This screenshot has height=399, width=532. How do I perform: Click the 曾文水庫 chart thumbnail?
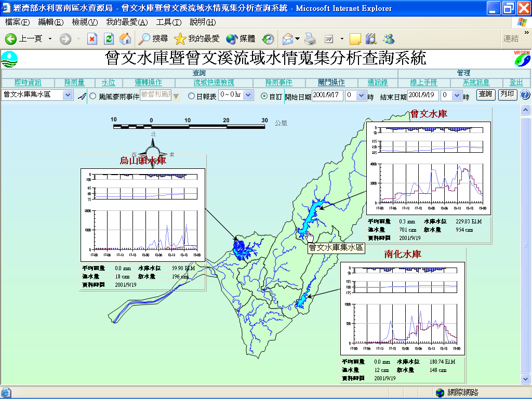pos(429,168)
